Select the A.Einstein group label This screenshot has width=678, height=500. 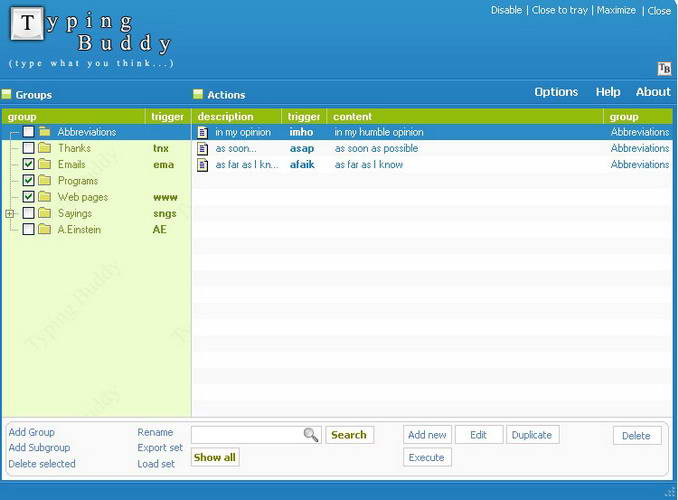coord(79,229)
